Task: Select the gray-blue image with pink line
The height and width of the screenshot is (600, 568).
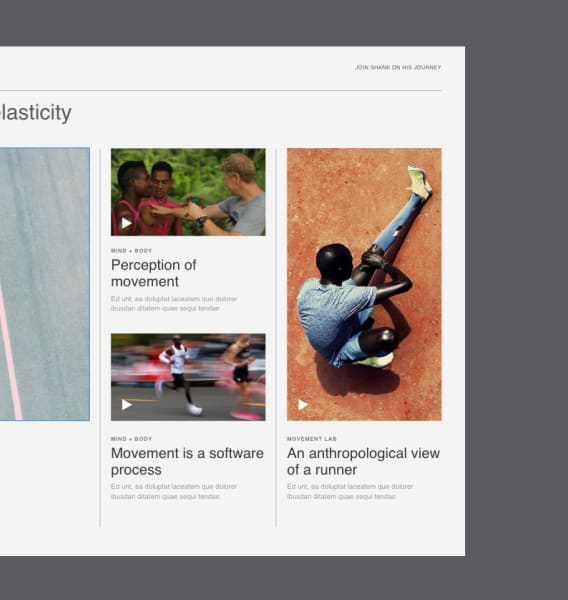Action: point(45,284)
